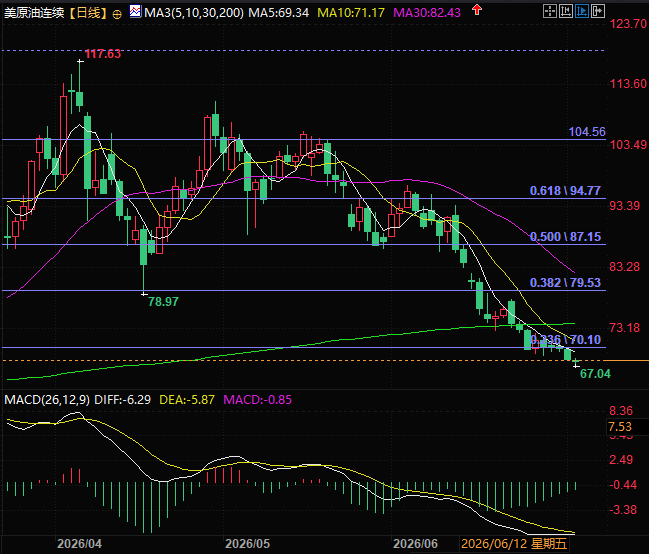Click the 2026/04 time axis label
Viewport: 649px width, 554px height.
[x=79, y=544]
